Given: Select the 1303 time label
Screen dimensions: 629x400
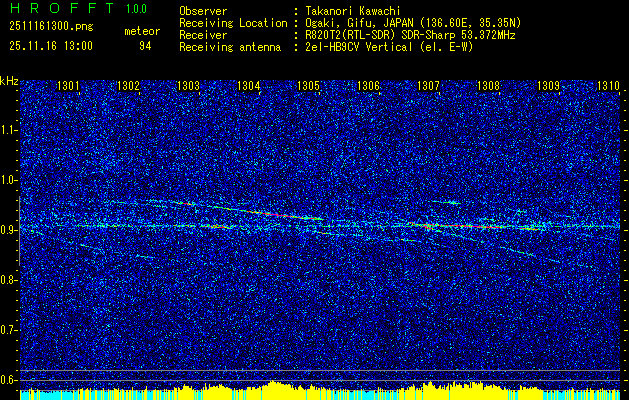Looking at the screenshot, I should [x=189, y=86].
